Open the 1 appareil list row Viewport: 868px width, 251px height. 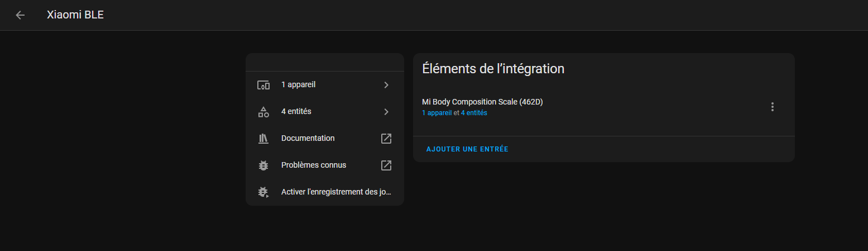(x=325, y=85)
